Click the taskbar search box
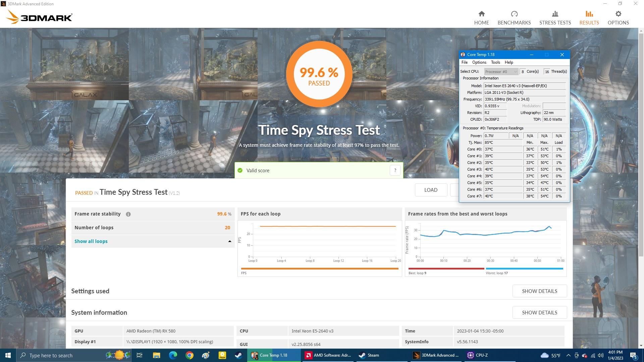The height and width of the screenshot is (362, 644). pos(74,355)
